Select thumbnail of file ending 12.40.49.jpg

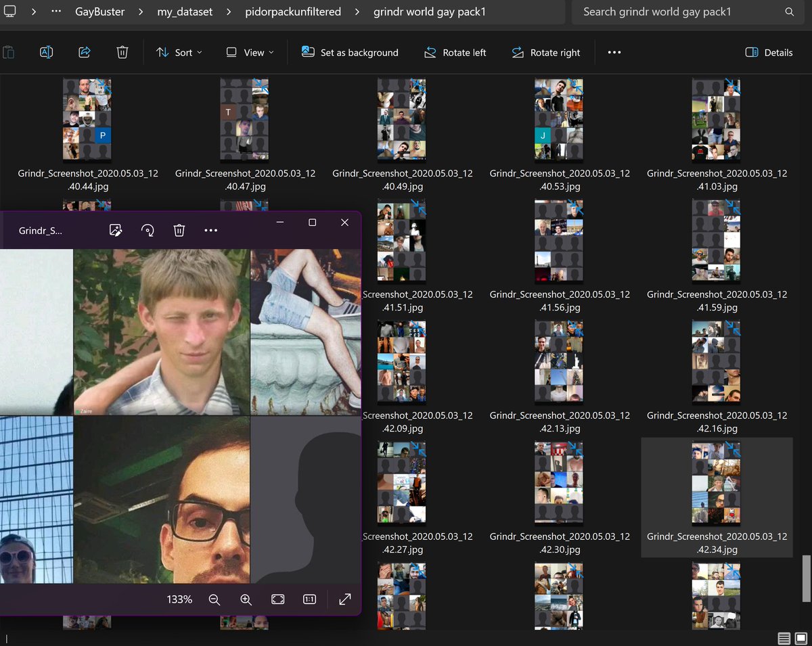click(x=402, y=121)
